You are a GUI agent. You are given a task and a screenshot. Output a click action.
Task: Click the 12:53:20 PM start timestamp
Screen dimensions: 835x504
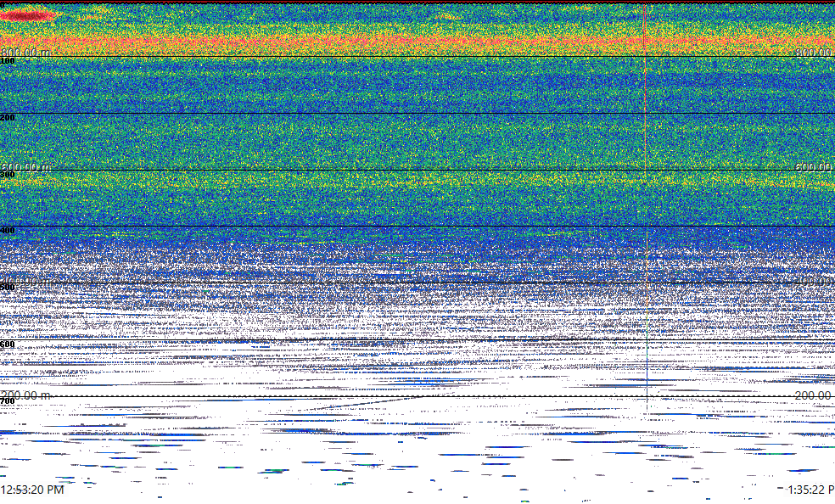pos(32,490)
